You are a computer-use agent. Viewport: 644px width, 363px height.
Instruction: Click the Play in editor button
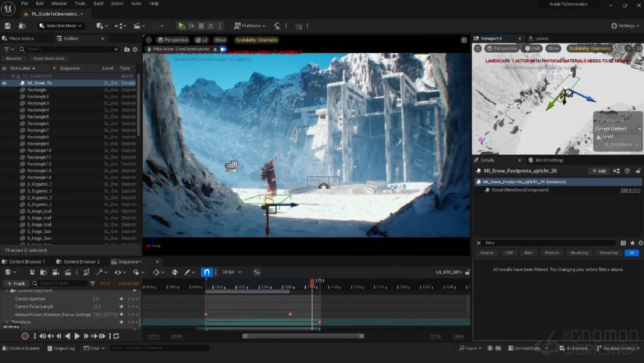pyautogui.click(x=181, y=26)
